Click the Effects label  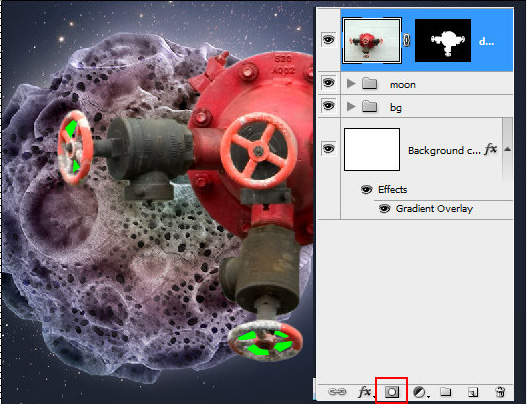(393, 190)
